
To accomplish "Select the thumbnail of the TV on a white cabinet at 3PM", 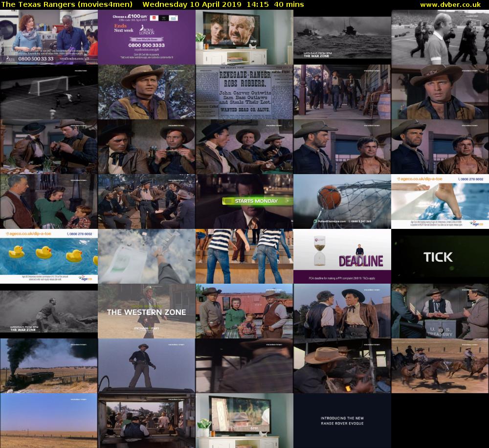I will tap(244, 37).
